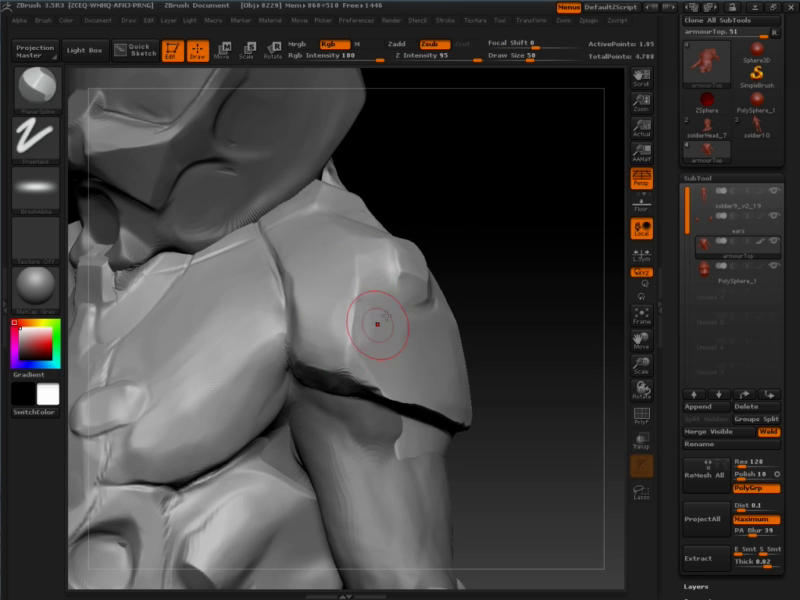
Task: Select the SimpleBrush tool thumbnail
Action: tap(757, 76)
